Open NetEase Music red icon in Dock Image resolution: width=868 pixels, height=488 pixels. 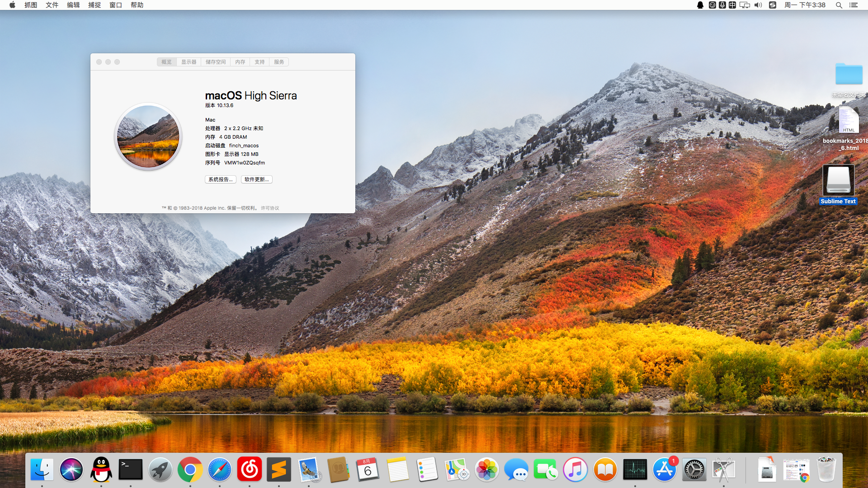click(x=249, y=470)
